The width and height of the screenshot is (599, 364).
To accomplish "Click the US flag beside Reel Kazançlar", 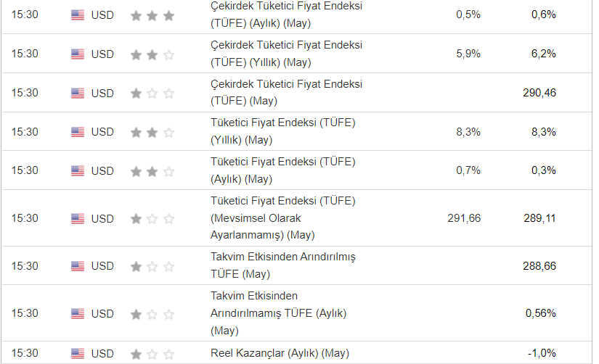I will (x=78, y=354).
